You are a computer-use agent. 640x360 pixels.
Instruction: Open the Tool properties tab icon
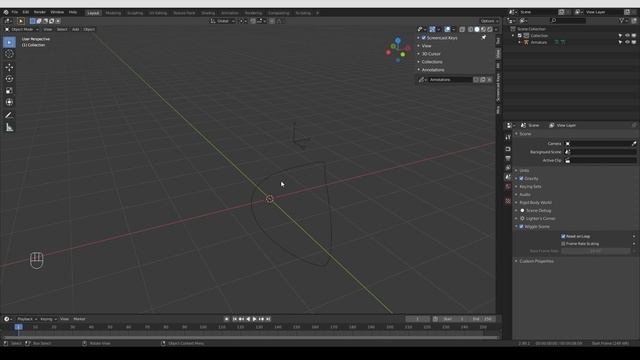pos(508,138)
